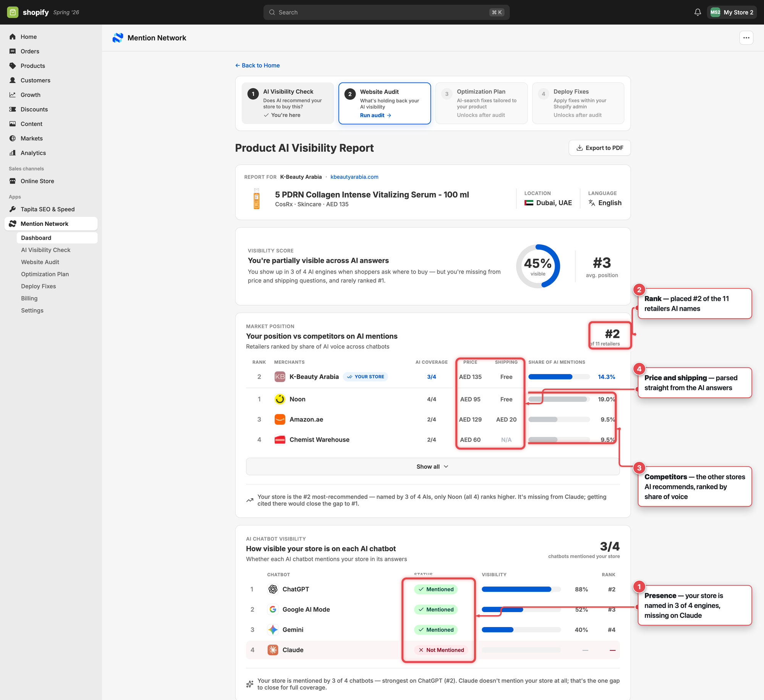The image size is (764, 700).
Task: Click the Mentioned badge in ChatGPT row
Action: click(436, 589)
